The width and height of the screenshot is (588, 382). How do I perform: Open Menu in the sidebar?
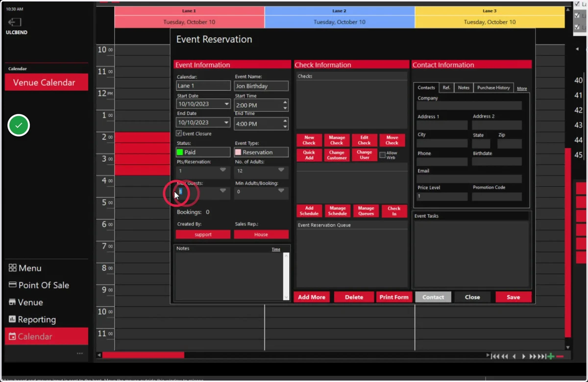coord(25,268)
